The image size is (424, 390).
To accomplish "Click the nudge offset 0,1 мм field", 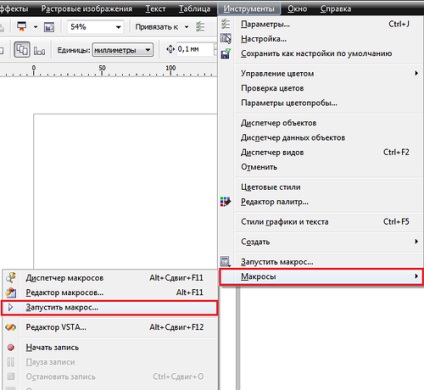I will point(195,49).
